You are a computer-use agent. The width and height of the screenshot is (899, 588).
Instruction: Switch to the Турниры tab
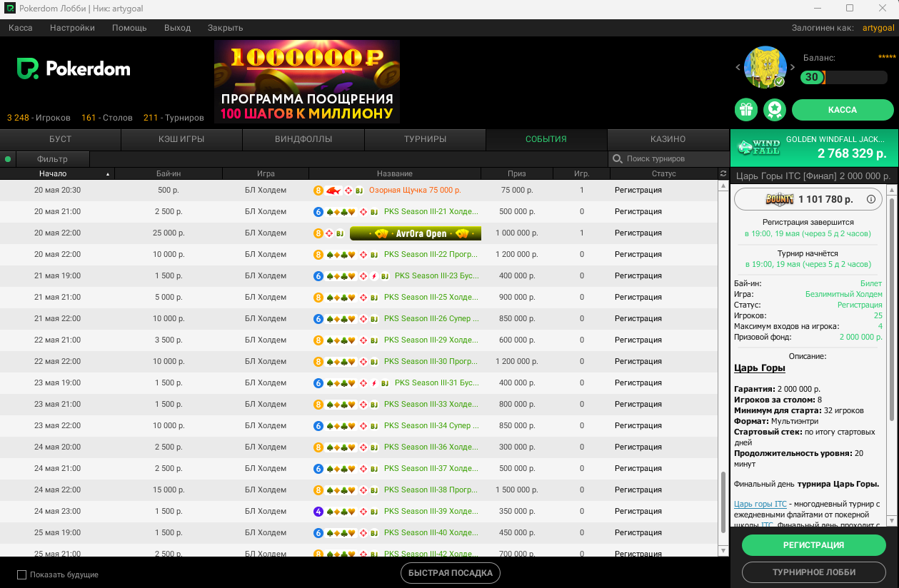coord(425,139)
